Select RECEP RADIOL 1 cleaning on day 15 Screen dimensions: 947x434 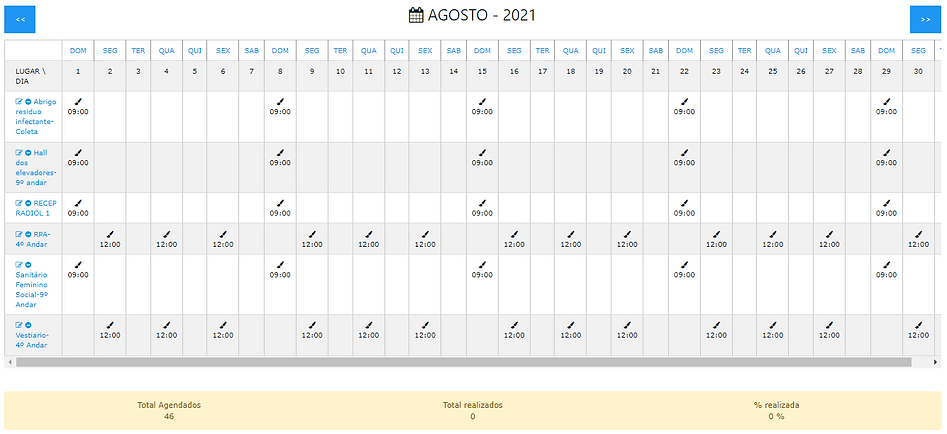(482, 203)
